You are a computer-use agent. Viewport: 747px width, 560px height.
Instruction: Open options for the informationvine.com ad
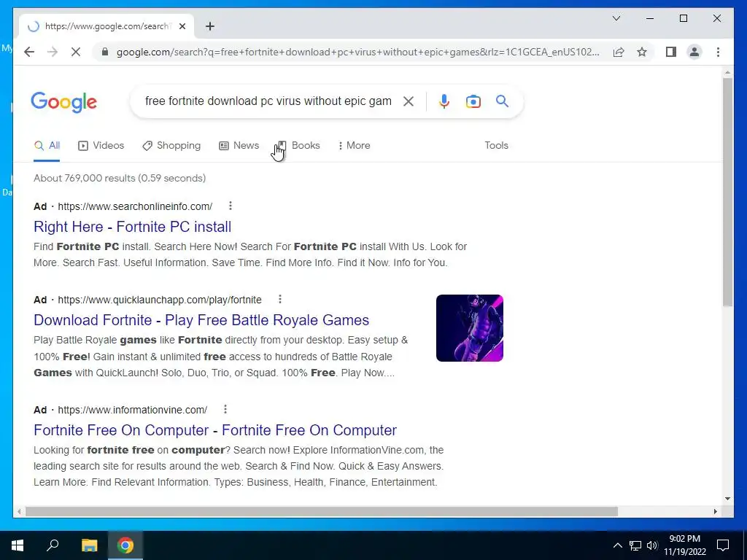click(x=225, y=409)
